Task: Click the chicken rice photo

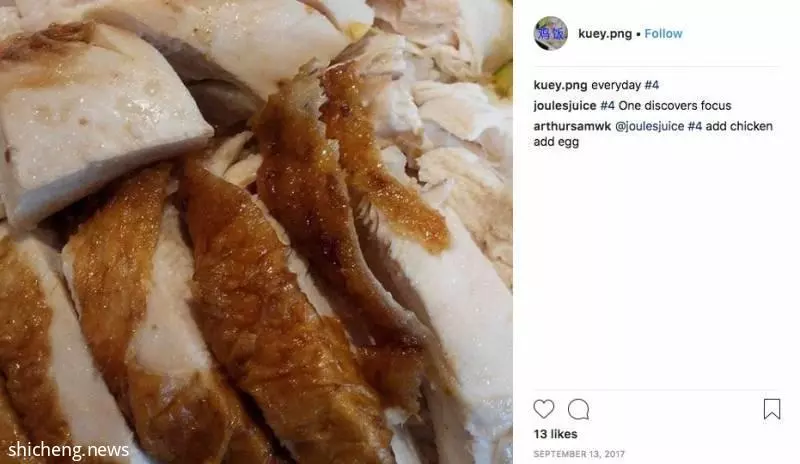Action: point(256,232)
